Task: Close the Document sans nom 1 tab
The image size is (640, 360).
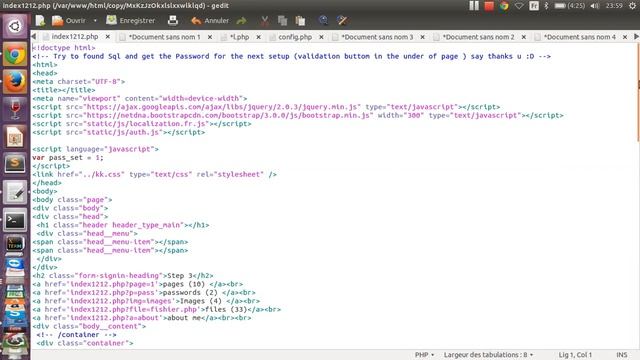Action: click(x=210, y=37)
